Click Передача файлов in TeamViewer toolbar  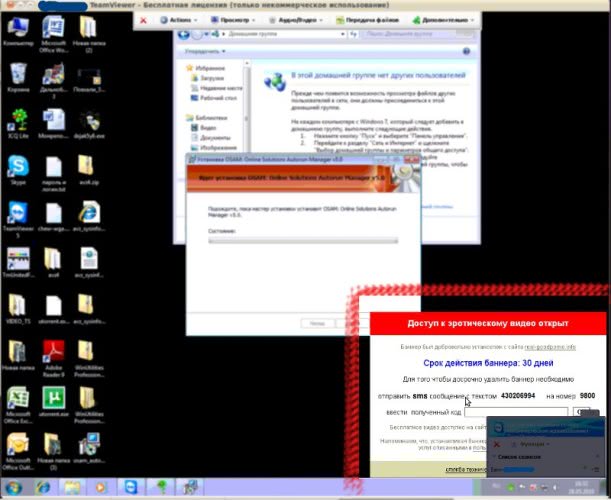(x=367, y=20)
